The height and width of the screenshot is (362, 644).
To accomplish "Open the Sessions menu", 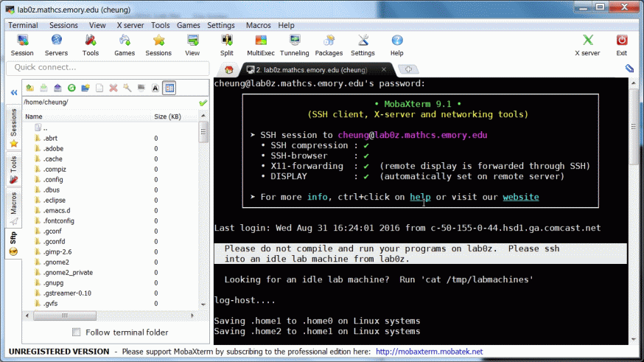I will tap(63, 25).
